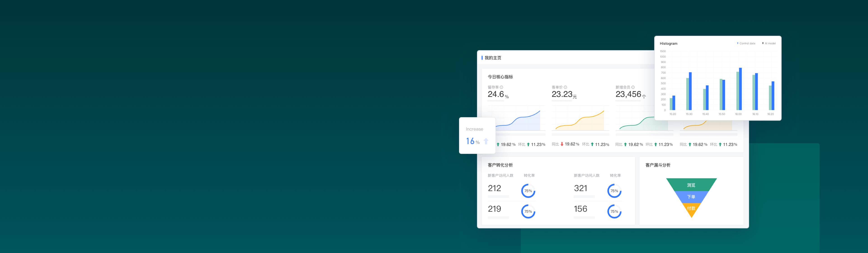868x253 pixels.
Task: Click the 今日核心指标 section heading
Action: click(500, 77)
